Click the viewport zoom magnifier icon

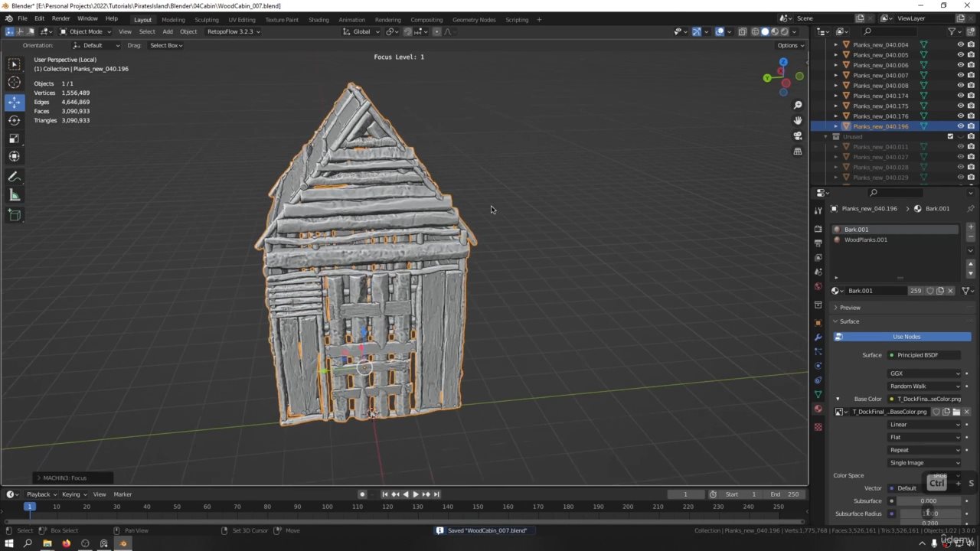tap(798, 105)
